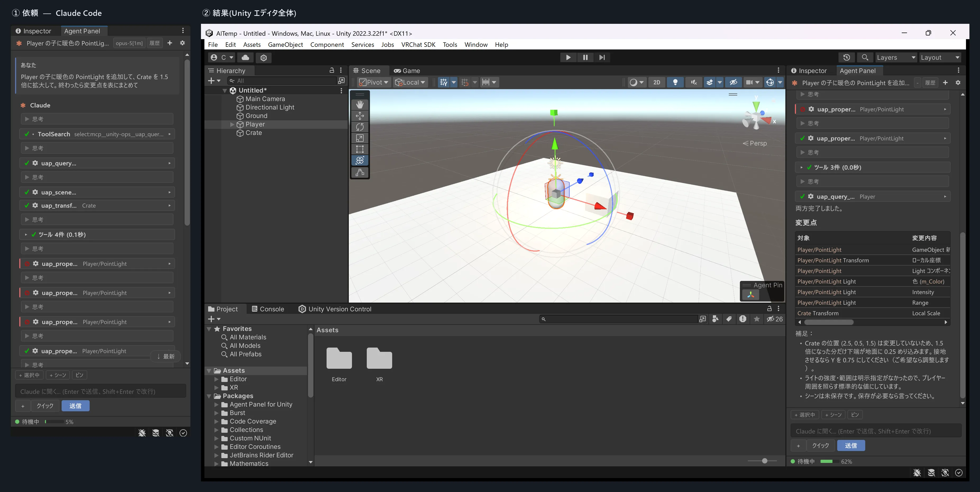Open the Unity cloud services icon
This screenshot has height=492, width=980.
click(x=245, y=57)
